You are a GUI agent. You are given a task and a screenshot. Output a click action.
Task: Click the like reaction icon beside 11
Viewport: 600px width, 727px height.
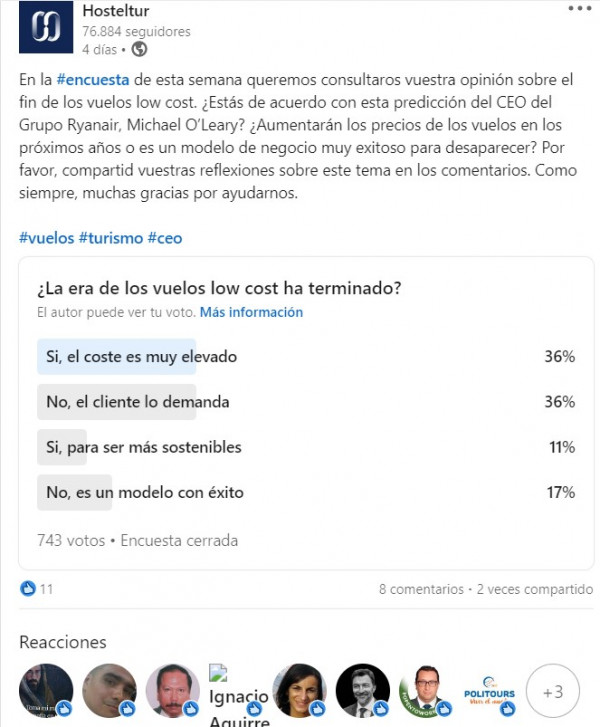tap(28, 589)
